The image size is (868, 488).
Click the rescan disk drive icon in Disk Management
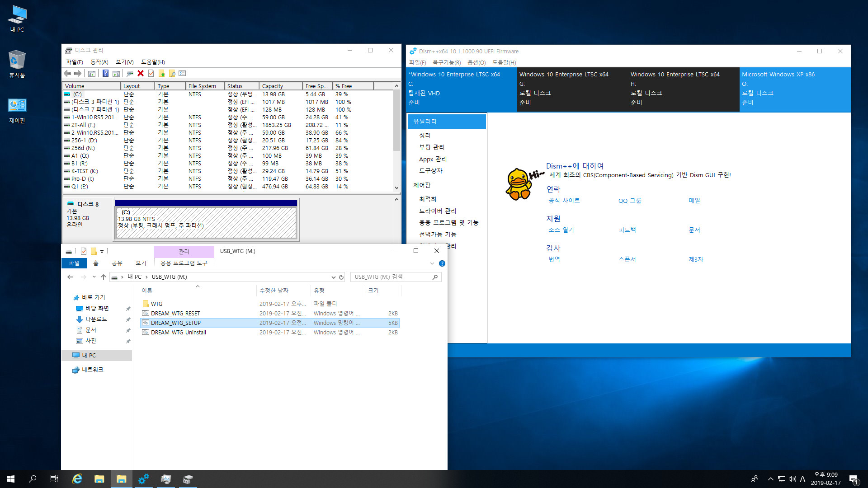(x=130, y=73)
